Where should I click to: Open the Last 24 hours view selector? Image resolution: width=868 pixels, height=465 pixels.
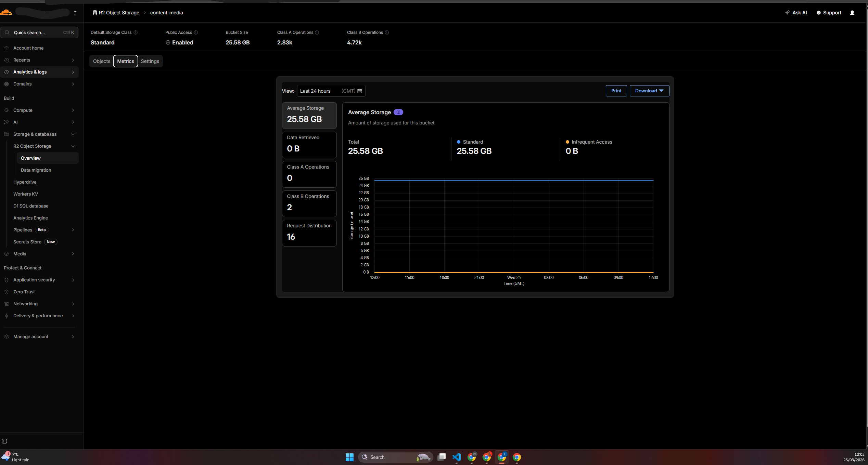click(315, 91)
